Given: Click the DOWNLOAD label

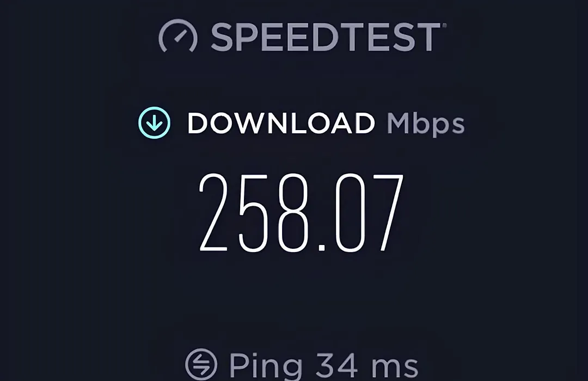Looking at the screenshot, I should 281,123.
